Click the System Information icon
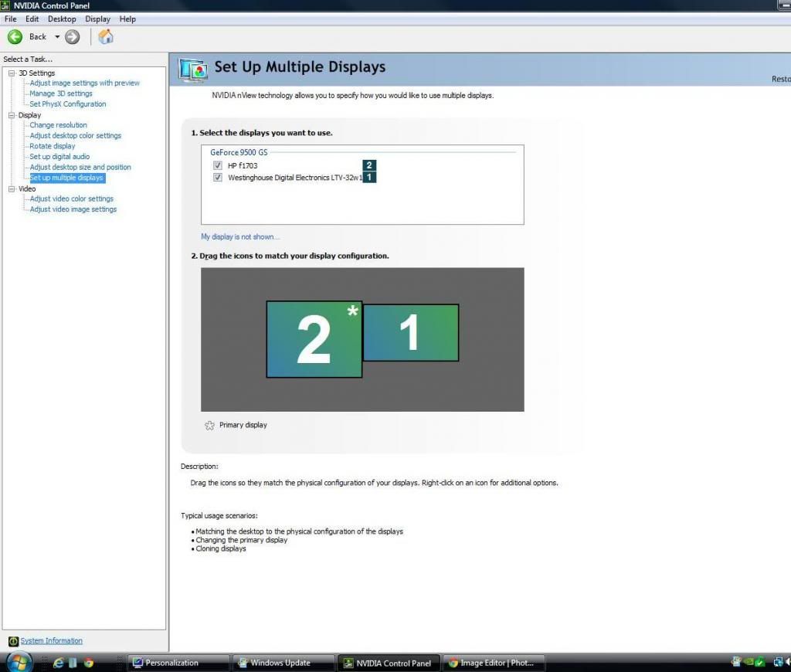The width and height of the screenshot is (791, 672). pyautogui.click(x=14, y=641)
